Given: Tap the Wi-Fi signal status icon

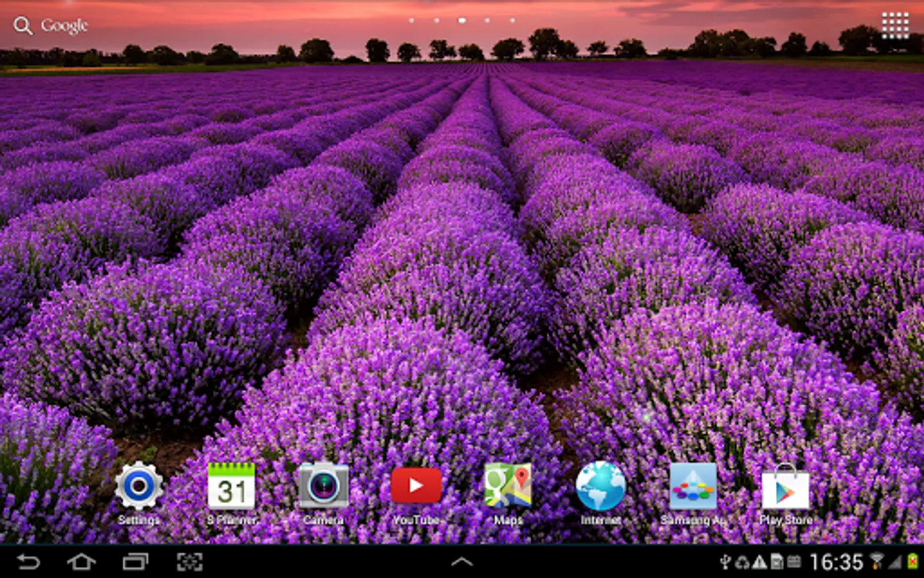Looking at the screenshot, I should point(877,562).
